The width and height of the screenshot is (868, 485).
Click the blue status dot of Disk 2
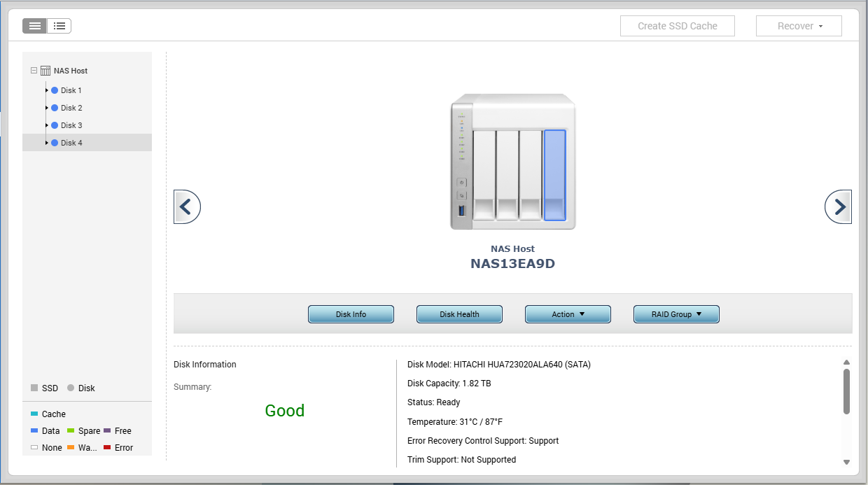(55, 108)
